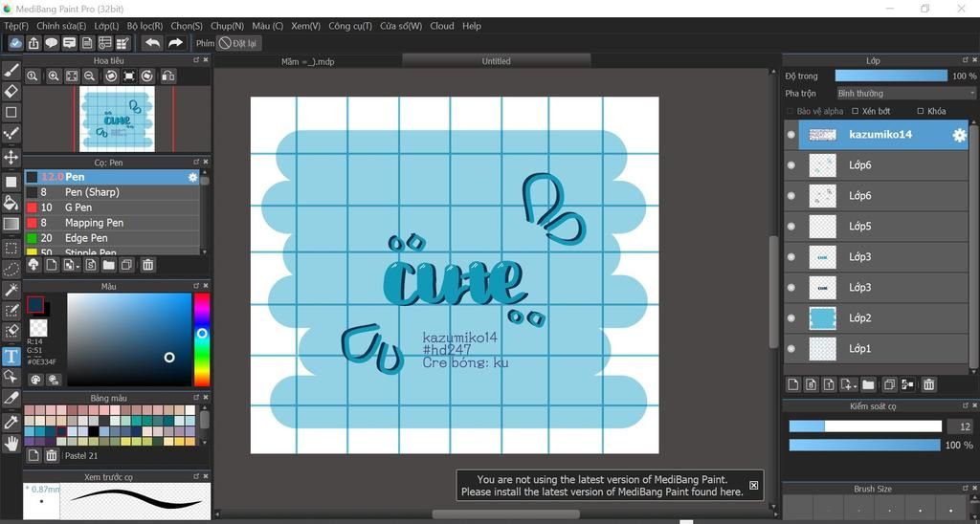980x524 pixels.
Task: Select the Brush tool in left toolbar
Action: pos(11,71)
